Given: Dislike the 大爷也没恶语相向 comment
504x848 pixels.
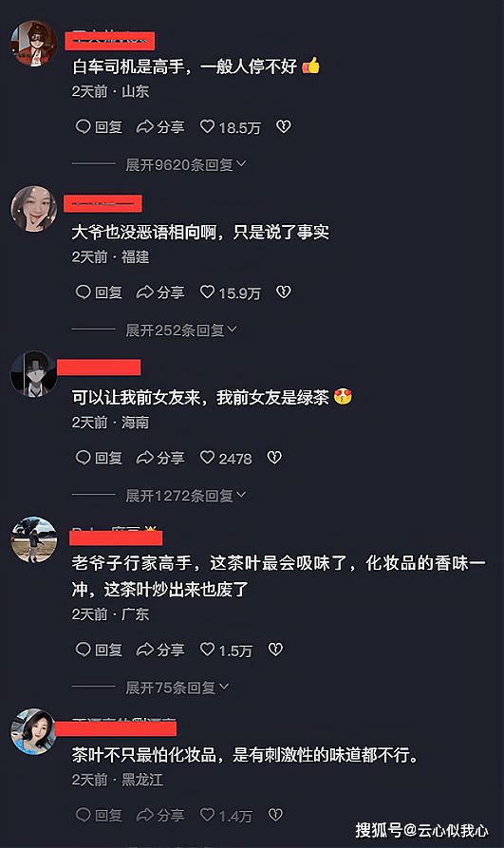Looking at the screenshot, I should click(x=284, y=292).
